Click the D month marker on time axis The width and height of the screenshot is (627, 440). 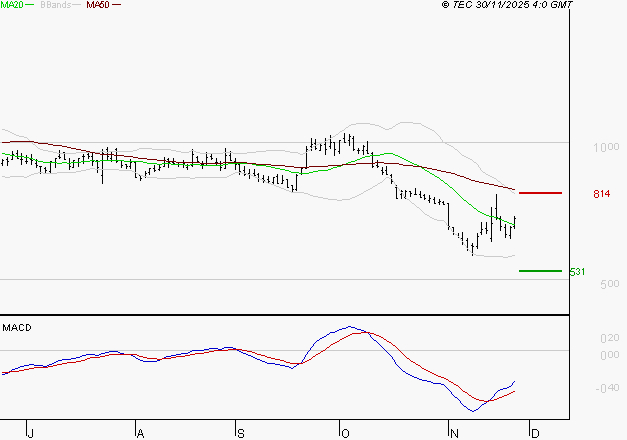pyautogui.click(x=534, y=433)
